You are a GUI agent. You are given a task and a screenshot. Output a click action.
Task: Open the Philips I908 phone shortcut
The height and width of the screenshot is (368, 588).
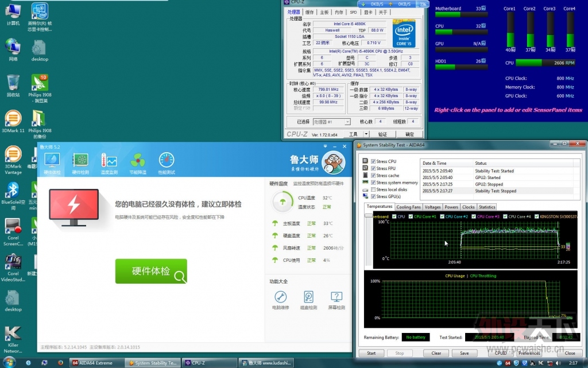pyautogui.click(x=40, y=88)
